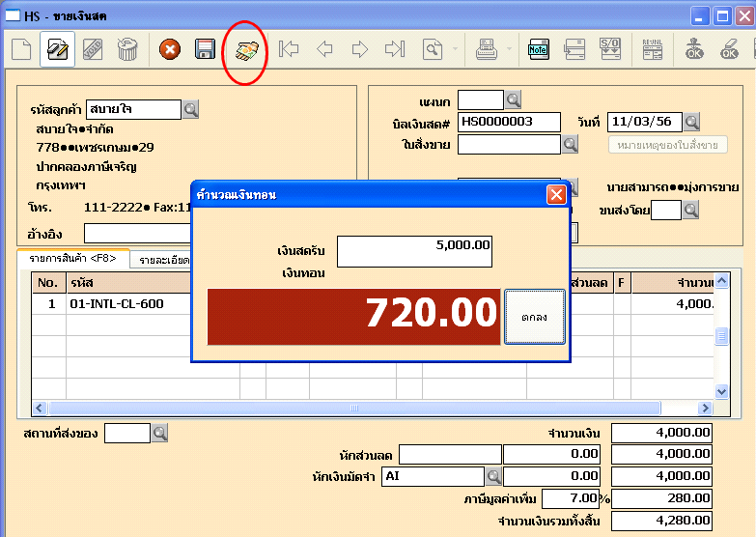The width and height of the screenshot is (756, 537).
Task: Go to the first record arrow
Action: tap(288, 49)
